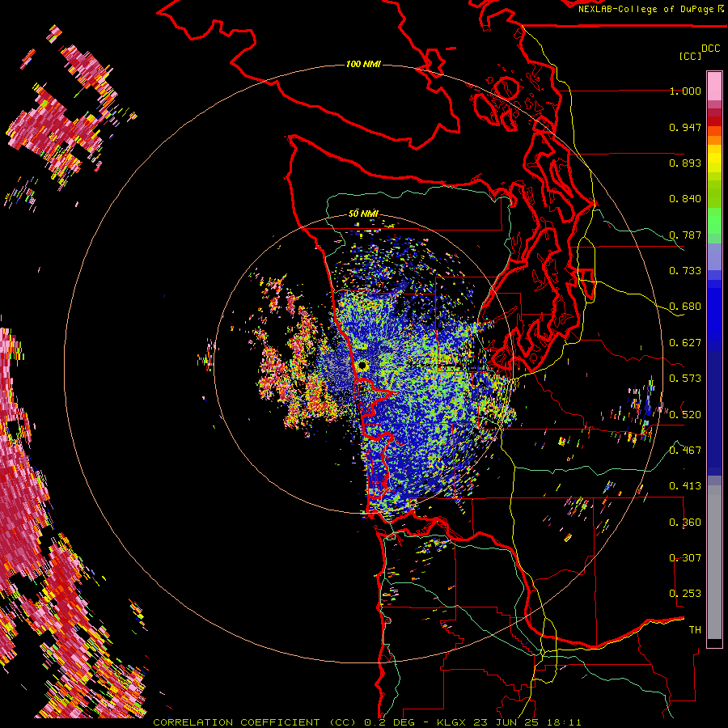Click the DCC legend title
Screen dimensions: 728x728
coord(710,49)
